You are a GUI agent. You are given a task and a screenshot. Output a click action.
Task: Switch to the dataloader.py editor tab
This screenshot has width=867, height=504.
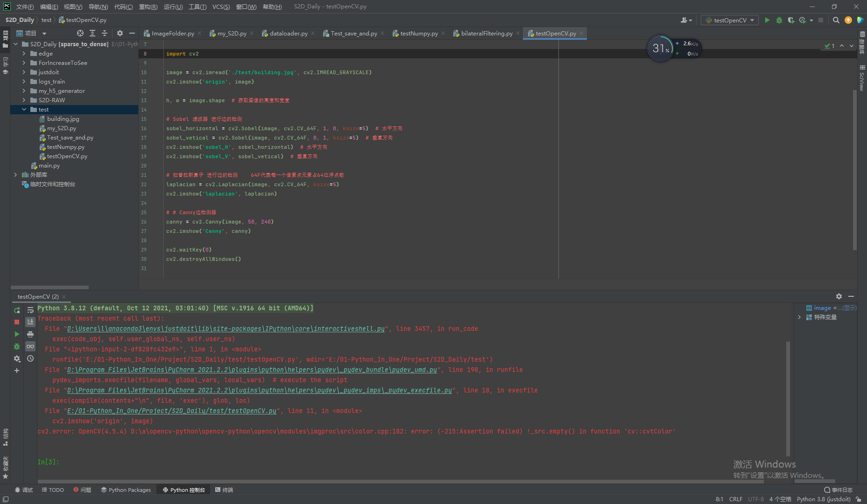288,33
